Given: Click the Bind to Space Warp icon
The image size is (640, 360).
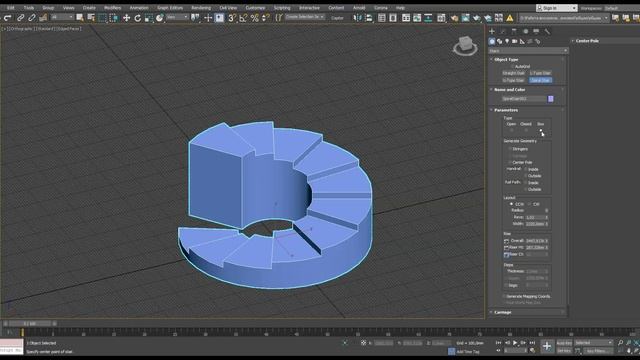Looking at the screenshot, I should click(43, 18).
